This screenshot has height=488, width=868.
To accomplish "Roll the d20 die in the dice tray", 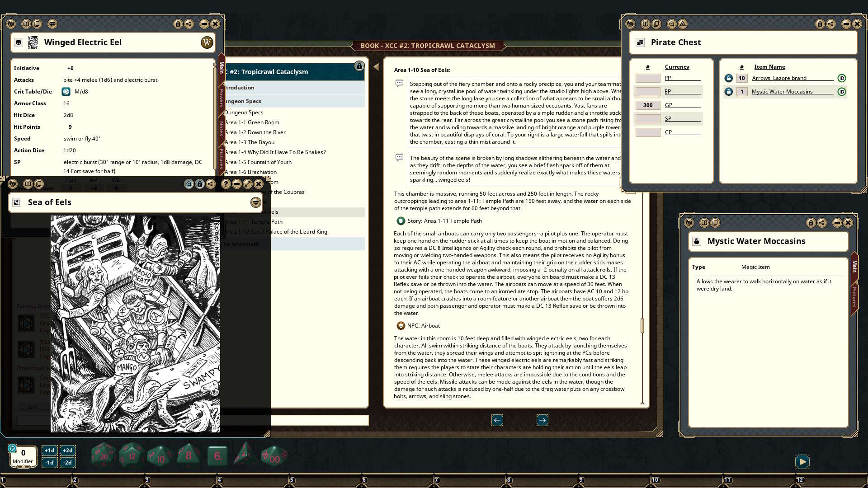I will click(x=103, y=455).
